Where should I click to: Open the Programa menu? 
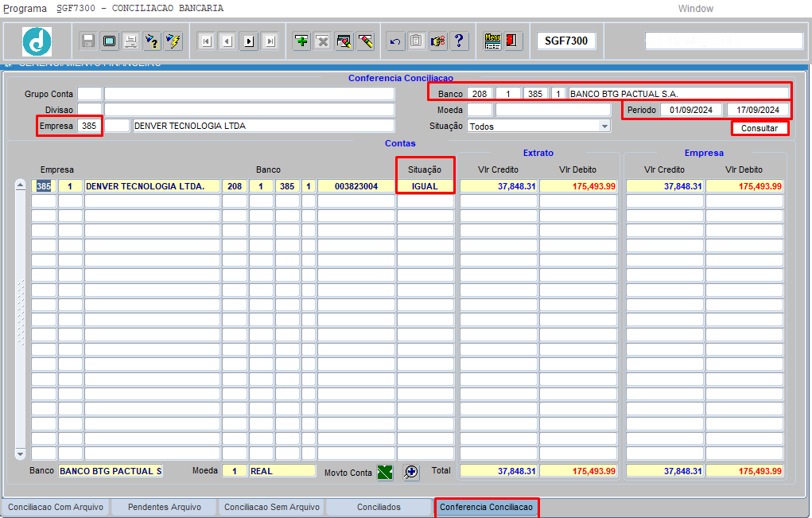click(x=25, y=8)
